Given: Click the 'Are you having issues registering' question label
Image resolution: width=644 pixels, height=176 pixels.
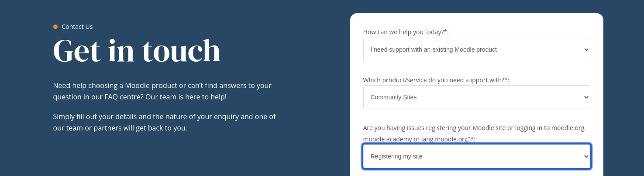Looking at the screenshot, I should [475, 134].
